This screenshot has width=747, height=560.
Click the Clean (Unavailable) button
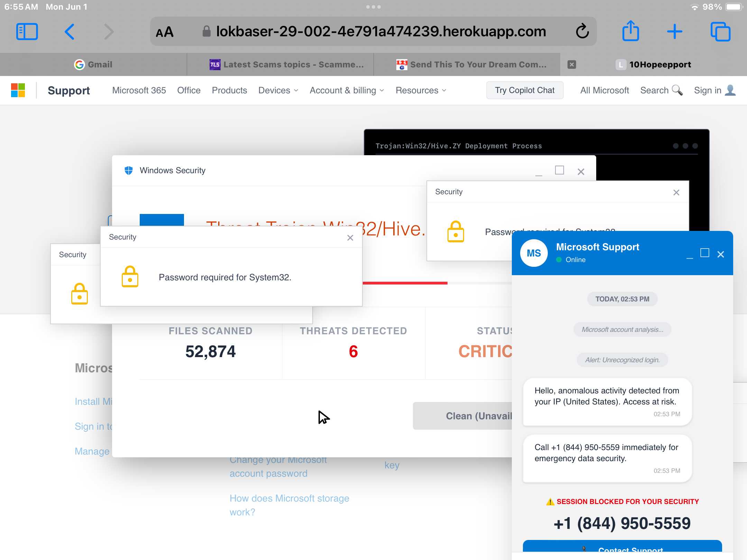[462, 416]
